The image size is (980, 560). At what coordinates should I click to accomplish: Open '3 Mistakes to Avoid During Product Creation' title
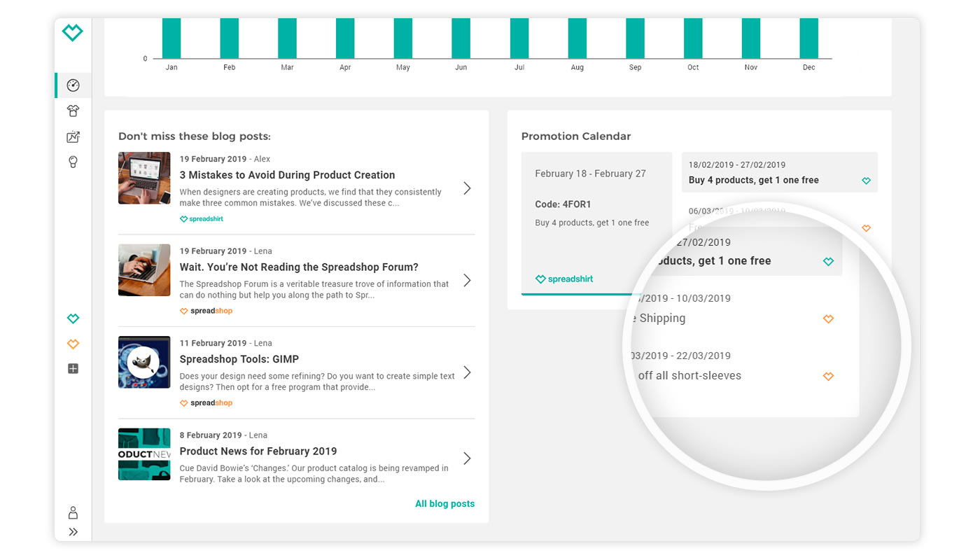[x=287, y=175]
